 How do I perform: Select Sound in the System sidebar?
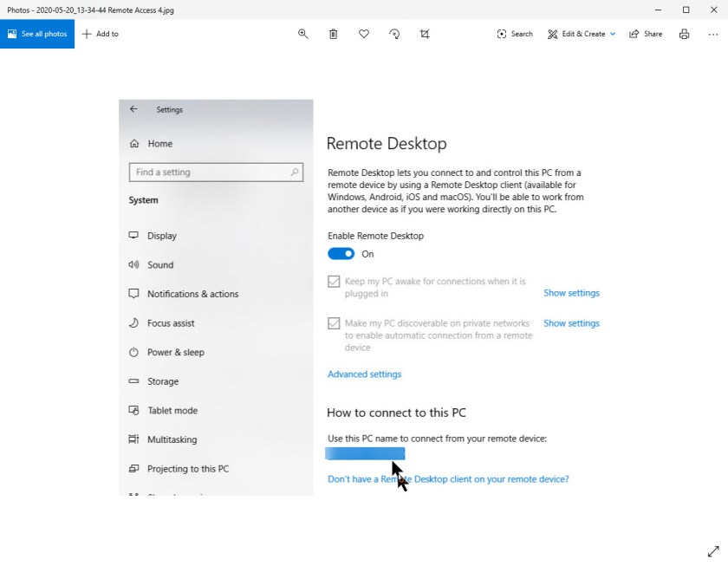(x=159, y=264)
